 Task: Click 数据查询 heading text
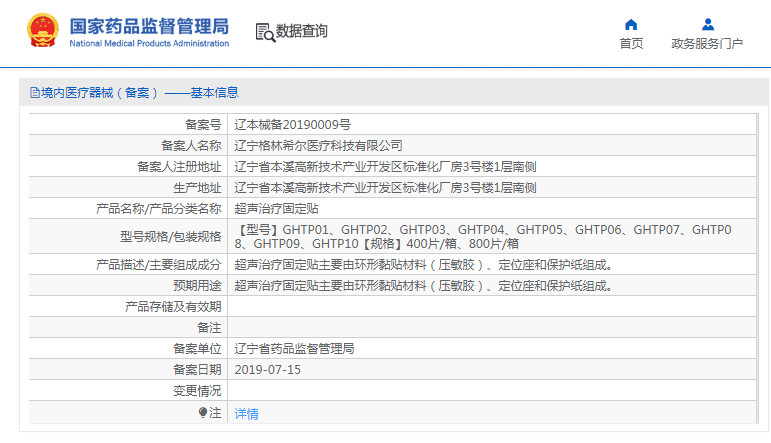[x=301, y=31]
